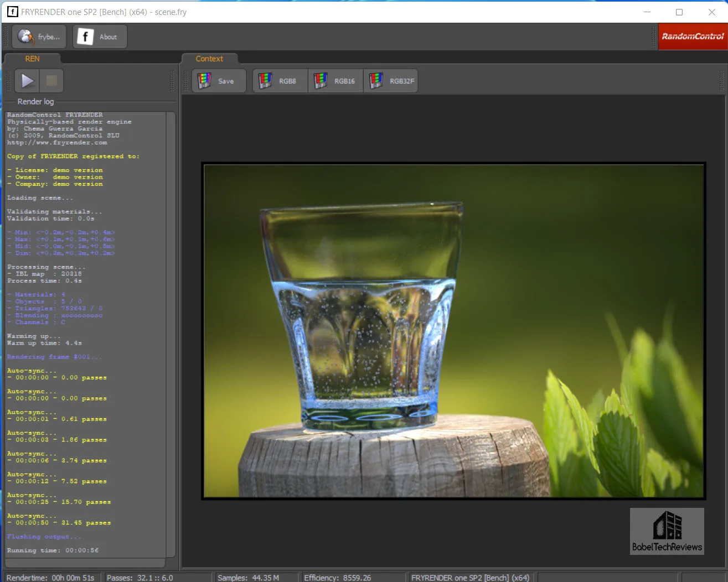Viewport: 728px width, 582px height.
Task: Close the FRYRENDER window
Action: tap(712, 12)
